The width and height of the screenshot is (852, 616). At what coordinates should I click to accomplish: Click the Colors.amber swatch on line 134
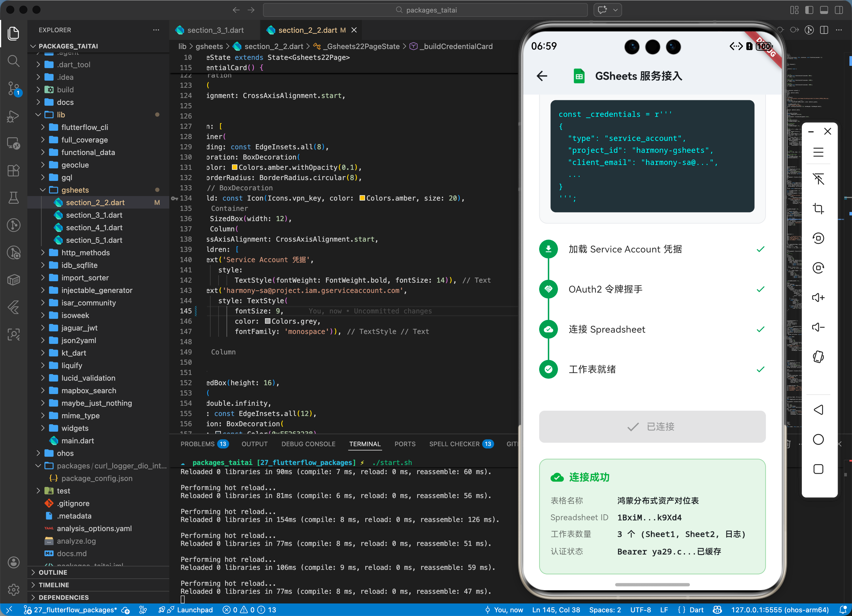click(x=362, y=198)
